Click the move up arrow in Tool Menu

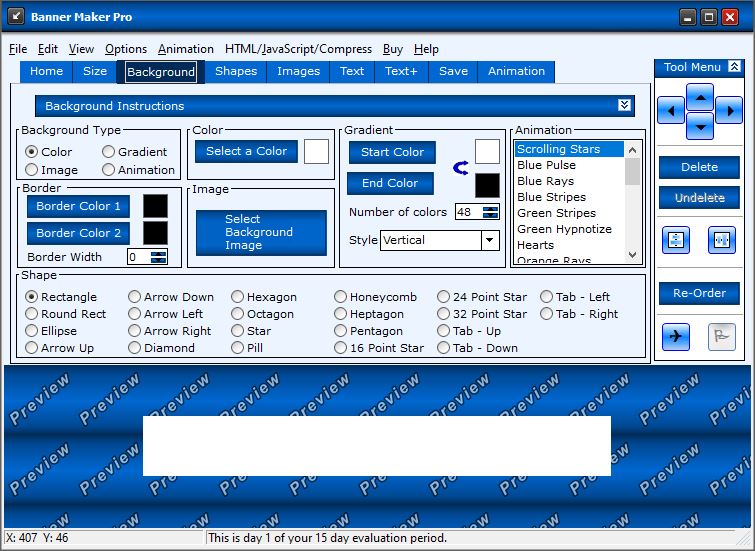pyautogui.click(x=700, y=97)
